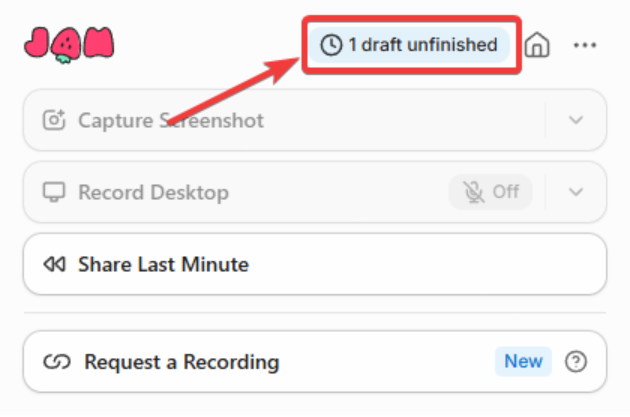Click Share Last Minute
Image resolution: width=630 pixels, height=417 pixels.
[163, 265]
